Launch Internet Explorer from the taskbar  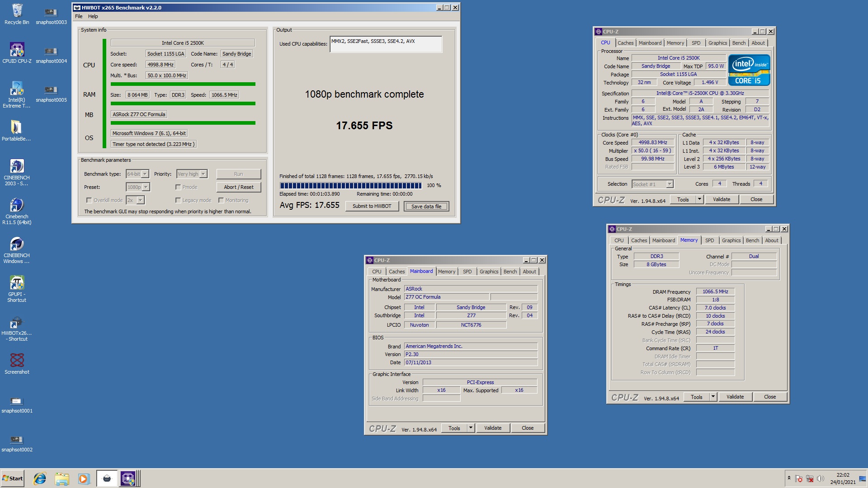coord(40,479)
